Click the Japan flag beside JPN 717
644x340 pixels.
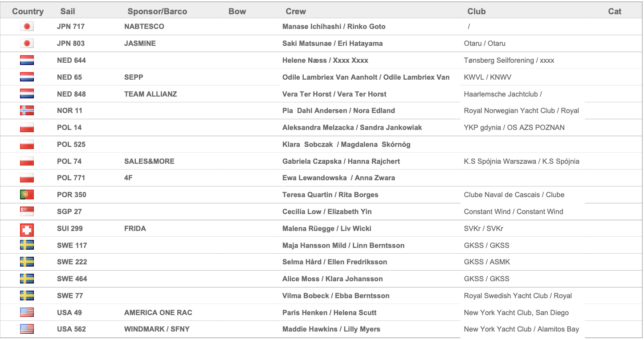(x=27, y=27)
